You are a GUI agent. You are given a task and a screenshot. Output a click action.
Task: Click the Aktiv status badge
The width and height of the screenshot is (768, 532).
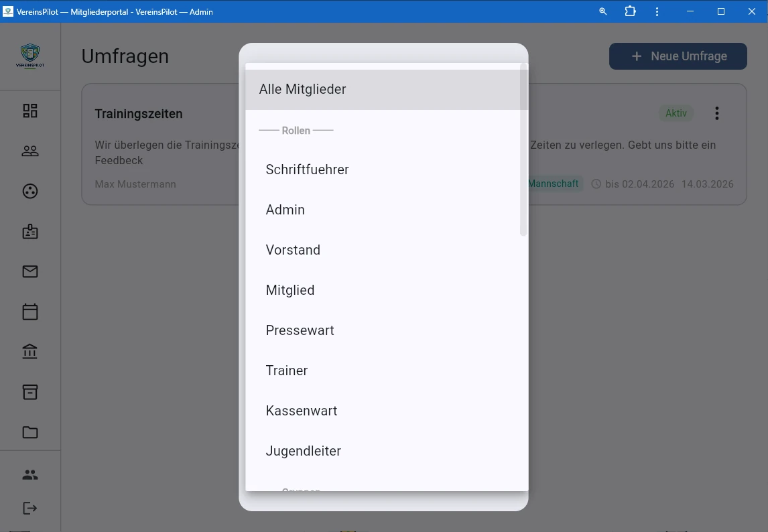pos(676,113)
